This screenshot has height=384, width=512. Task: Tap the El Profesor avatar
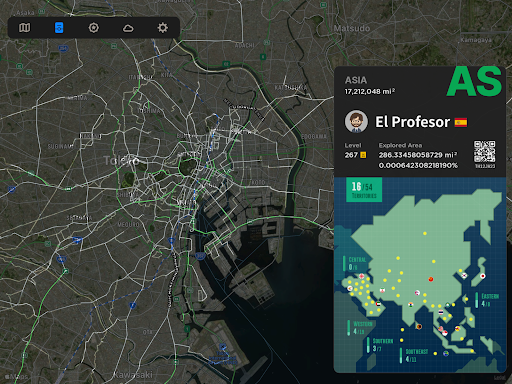(x=356, y=122)
